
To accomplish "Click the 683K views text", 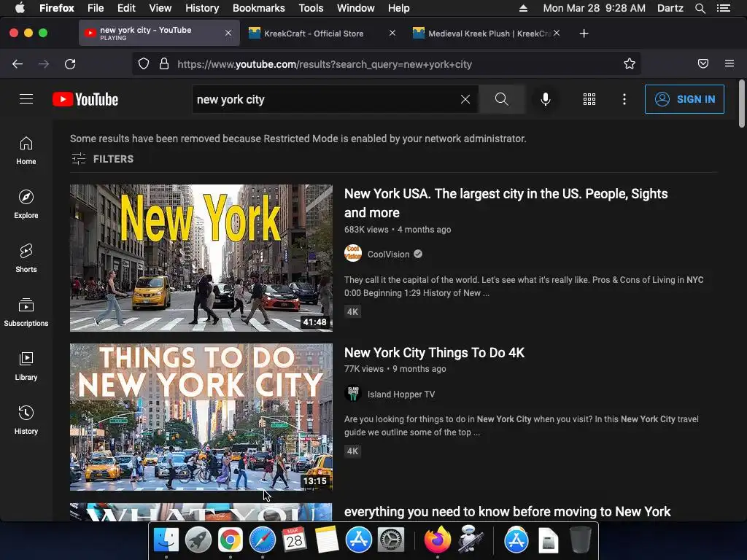I will (366, 230).
